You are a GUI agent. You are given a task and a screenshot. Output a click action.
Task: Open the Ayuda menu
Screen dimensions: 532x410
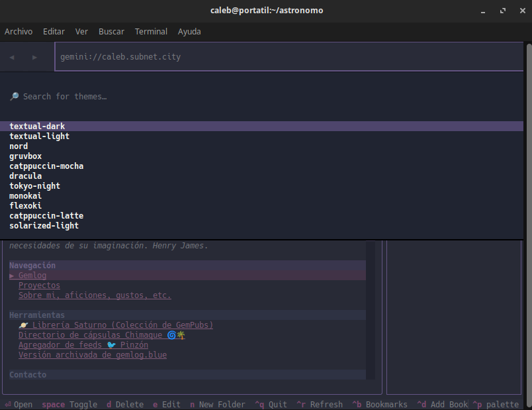click(189, 31)
